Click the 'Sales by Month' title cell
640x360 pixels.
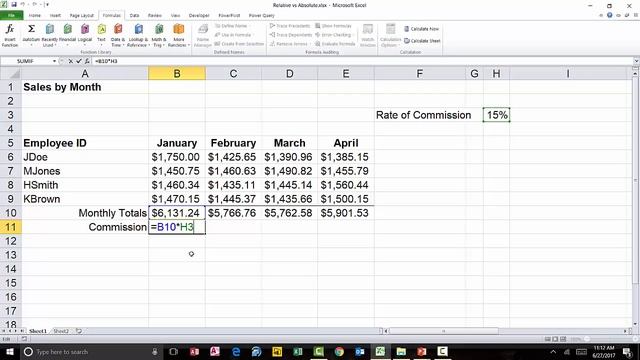pos(85,87)
